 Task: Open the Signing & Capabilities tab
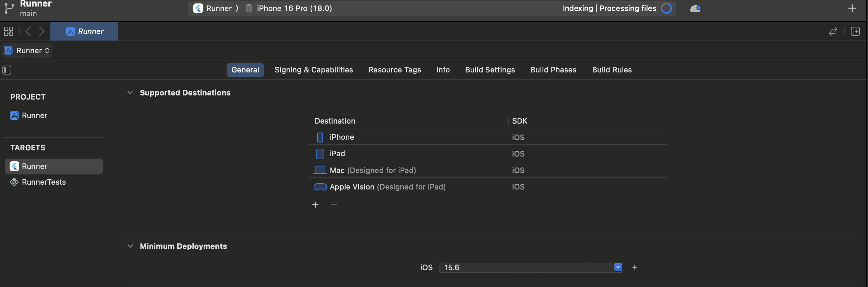point(314,70)
